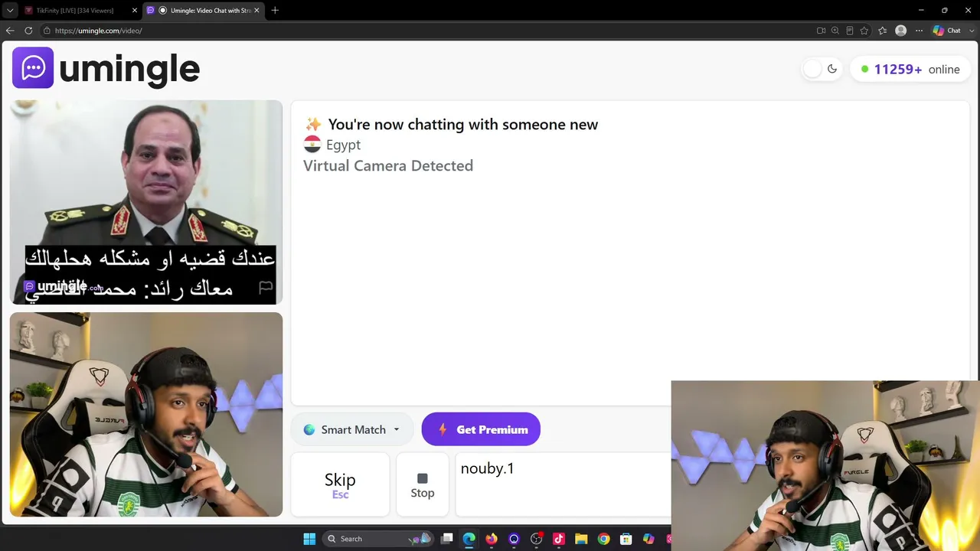This screenshot has width=980, height=551.
Task: Click the Umingle chat bubble logo
Action: tap(33, 68)
